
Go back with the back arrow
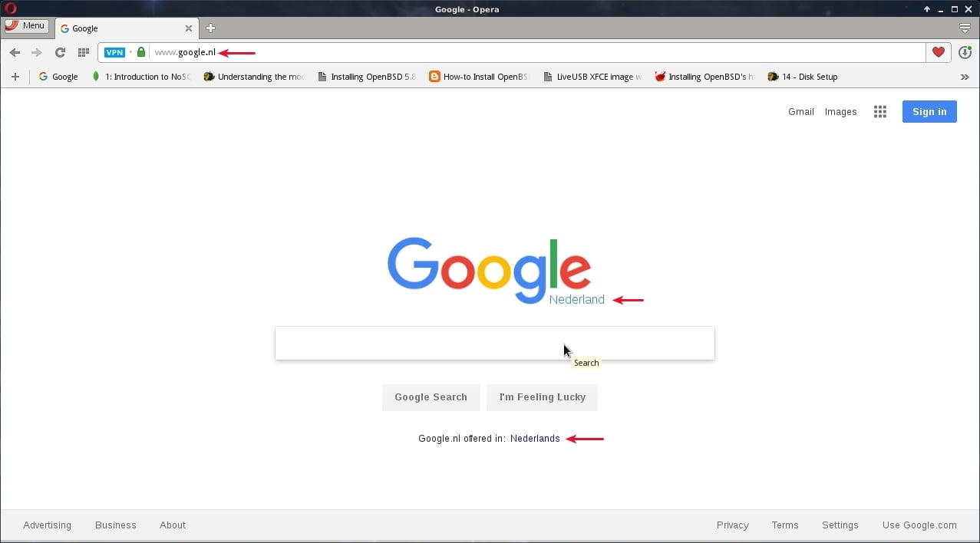pos(15,53)
